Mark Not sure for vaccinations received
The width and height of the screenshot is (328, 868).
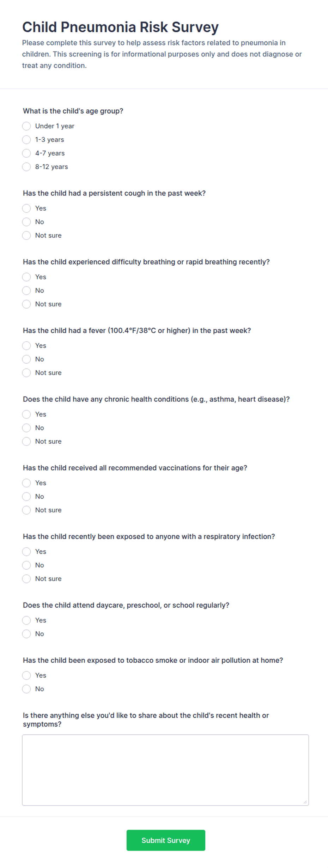26,510
